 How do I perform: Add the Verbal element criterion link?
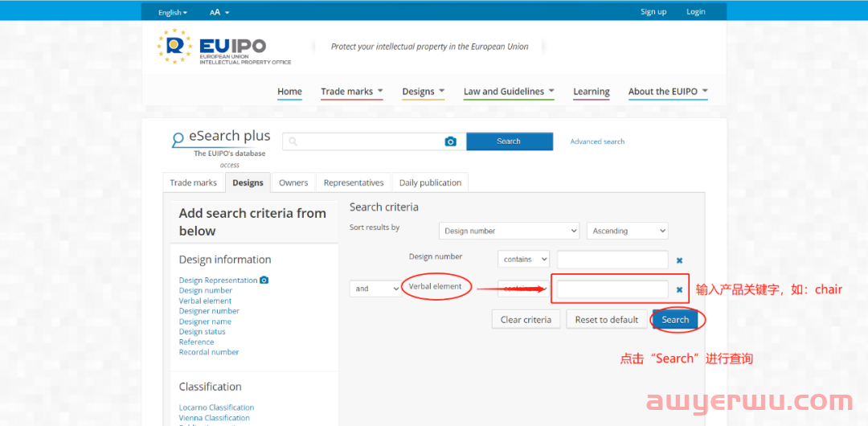206,301
